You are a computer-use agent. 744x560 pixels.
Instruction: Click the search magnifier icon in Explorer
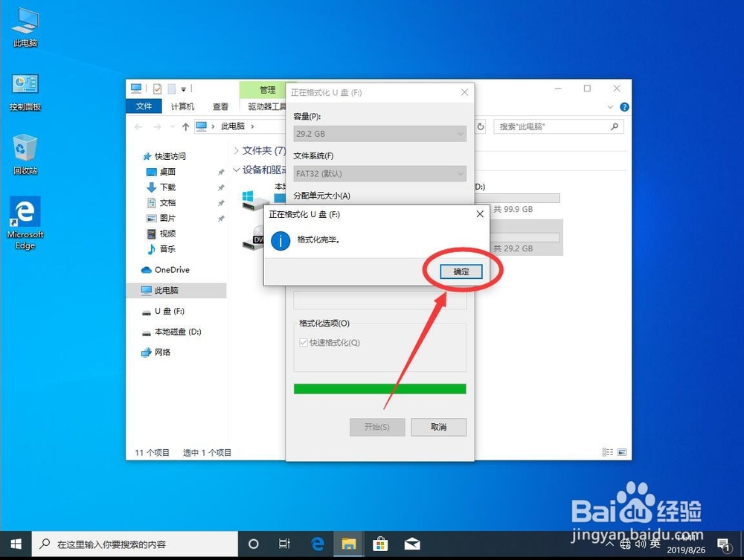coord(615,126)
